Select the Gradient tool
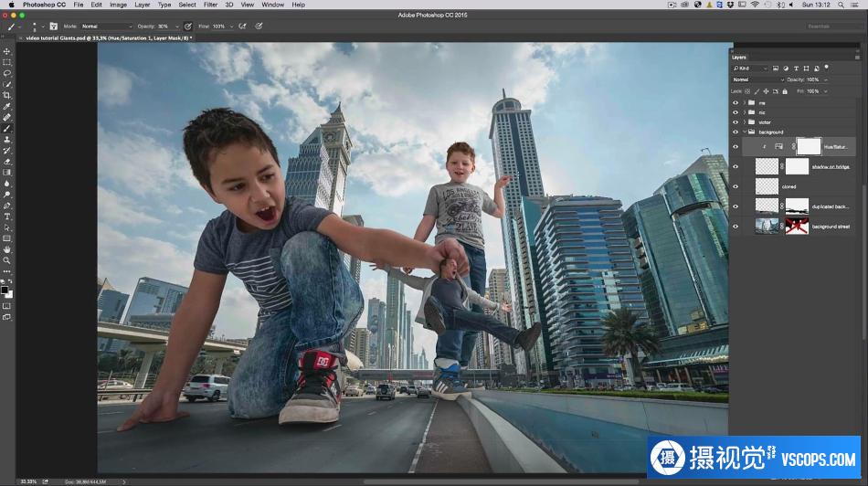868x486 pixels. (x=6, y=173)
